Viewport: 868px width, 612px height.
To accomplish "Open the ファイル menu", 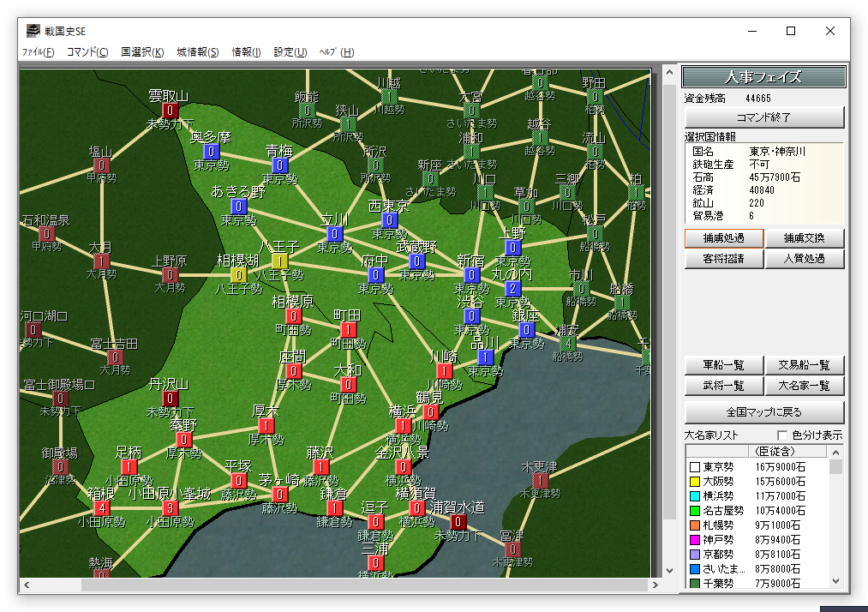I will (38, 52).
